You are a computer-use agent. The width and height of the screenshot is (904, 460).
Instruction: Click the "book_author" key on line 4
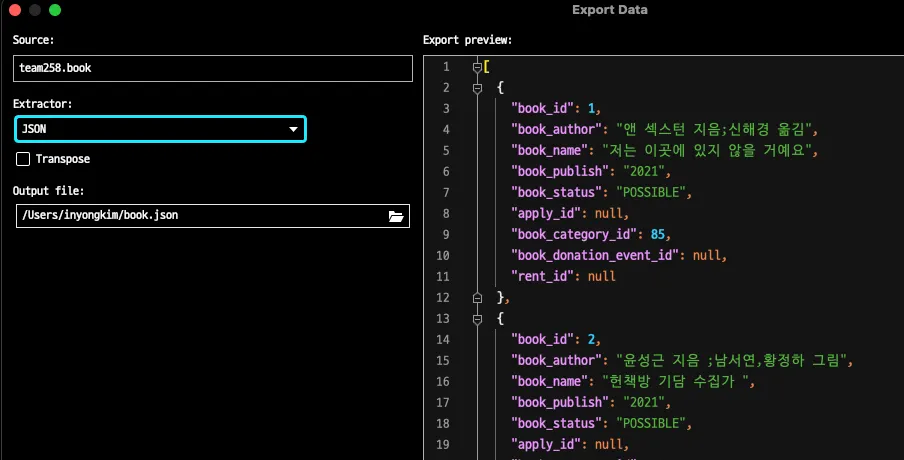552,129
